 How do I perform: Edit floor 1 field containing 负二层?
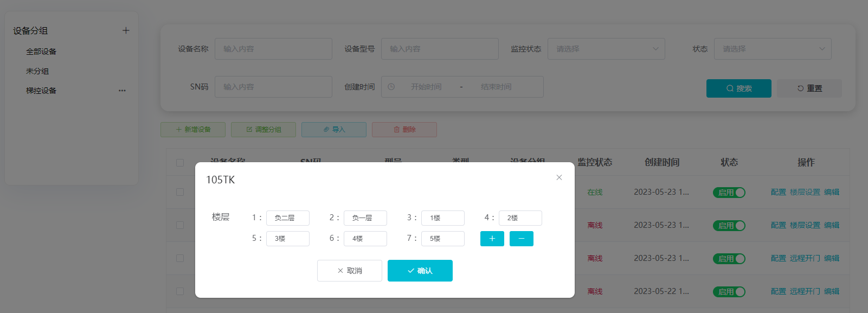pyautogui.click(x=288, y=218)
